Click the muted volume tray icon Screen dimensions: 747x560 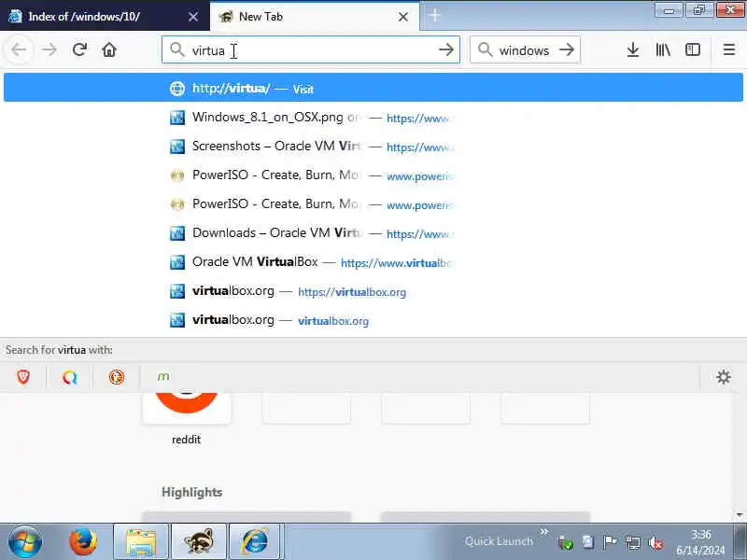pyautogui.click(x=655, y=542)
